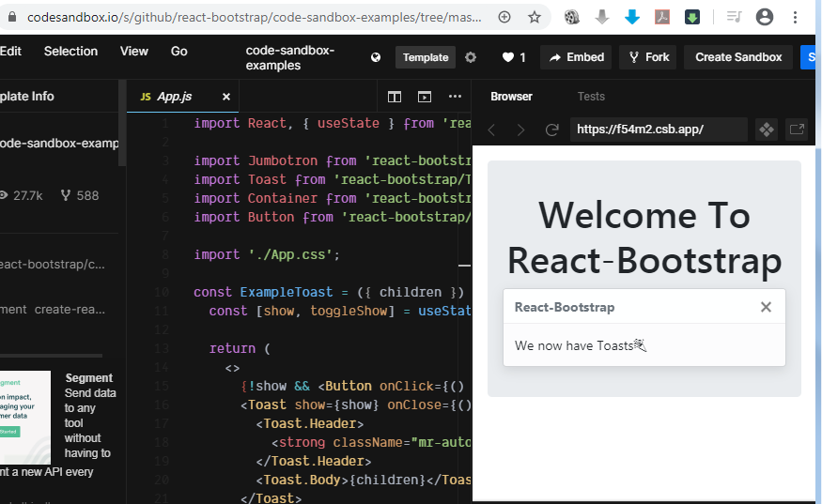The height and width of the screenshot is (504, 822).
Task: Open the Chrome profile avatar
Action: [765, 17]
